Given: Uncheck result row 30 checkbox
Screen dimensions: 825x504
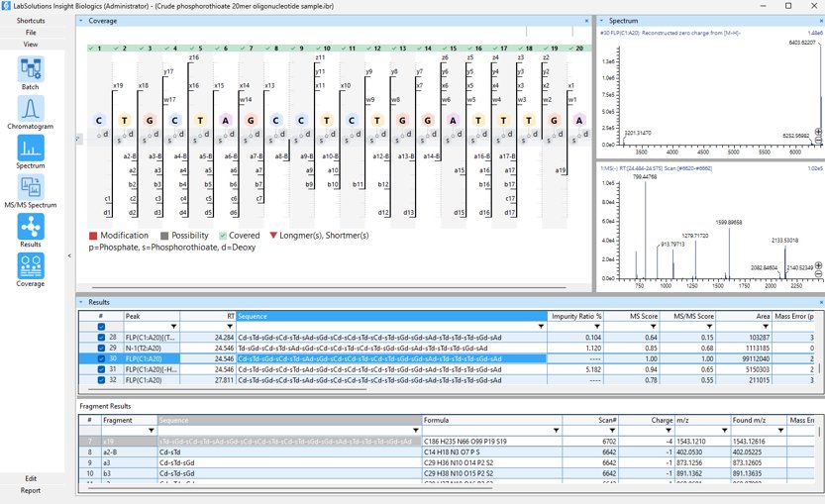Looking at the screenshot, I should [102, 358].
